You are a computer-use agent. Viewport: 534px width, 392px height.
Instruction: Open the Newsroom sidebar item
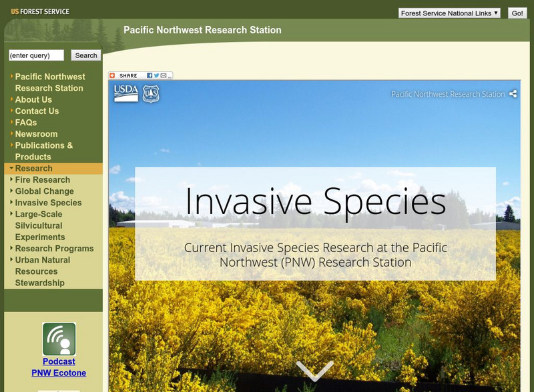pyautogui.click(x=36, y=134)
